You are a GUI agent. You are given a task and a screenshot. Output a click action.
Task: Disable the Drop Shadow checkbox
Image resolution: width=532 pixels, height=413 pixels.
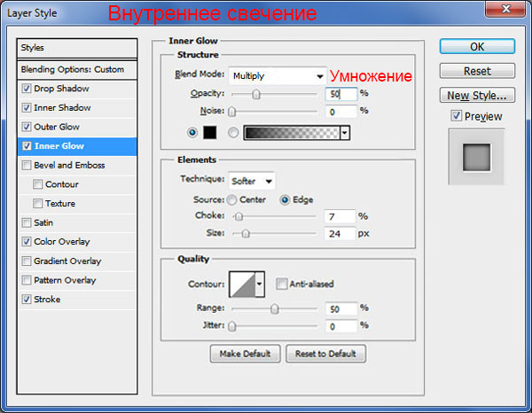[x=27, y=89]
